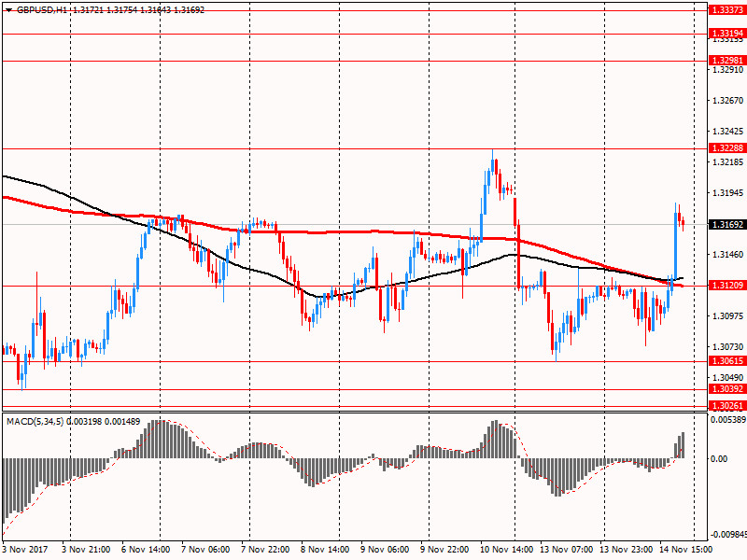The image size is (747, 560).
Task: Click the MACD values 0.003198 0.001489
Action: (104, 422)
